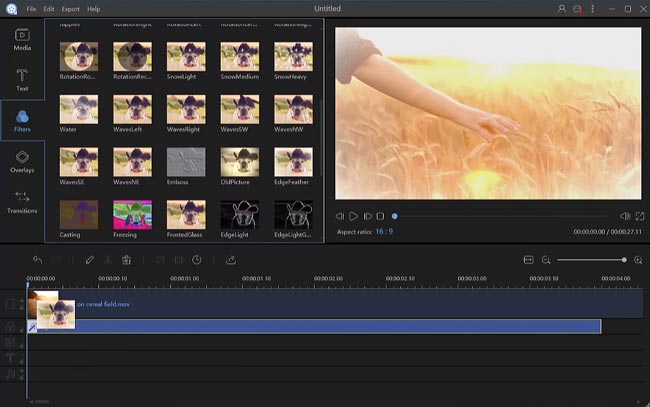Choose the WavesRight filter
650x407 pixels.
(186, 109)
